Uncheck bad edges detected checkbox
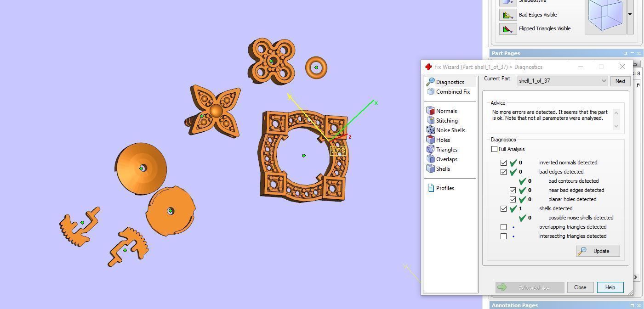This screenshot has height=309, width=644. pyautogui.click(x=503, y=172)
